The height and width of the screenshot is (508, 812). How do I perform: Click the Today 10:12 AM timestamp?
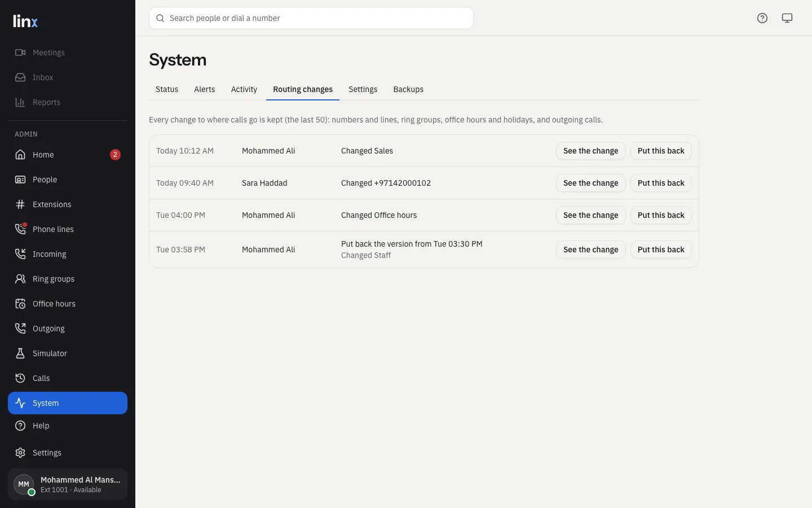click(185, 151)
